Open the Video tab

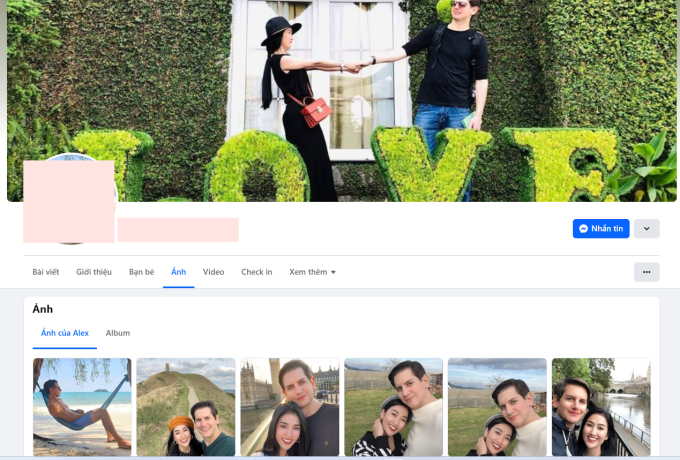coord(213,272)
